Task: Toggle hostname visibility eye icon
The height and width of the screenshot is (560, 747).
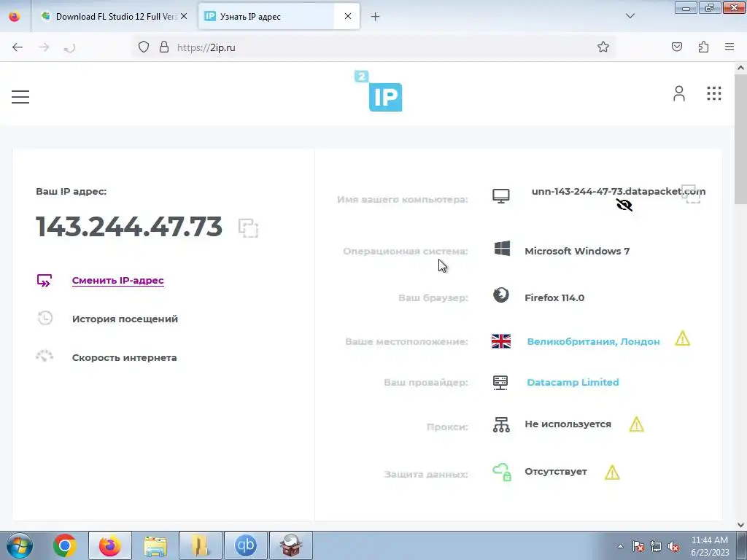Action: [624, 205]
